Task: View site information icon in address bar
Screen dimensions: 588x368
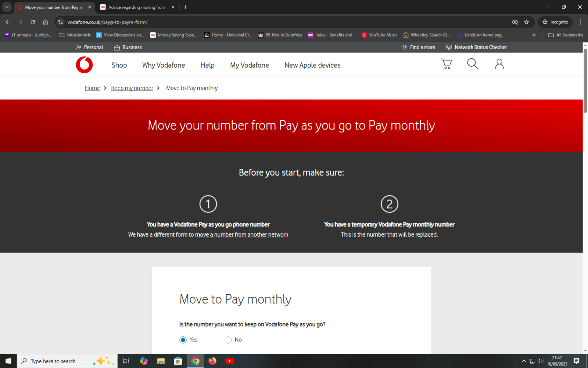Action: pyautogui.click(x=61, y=22)
